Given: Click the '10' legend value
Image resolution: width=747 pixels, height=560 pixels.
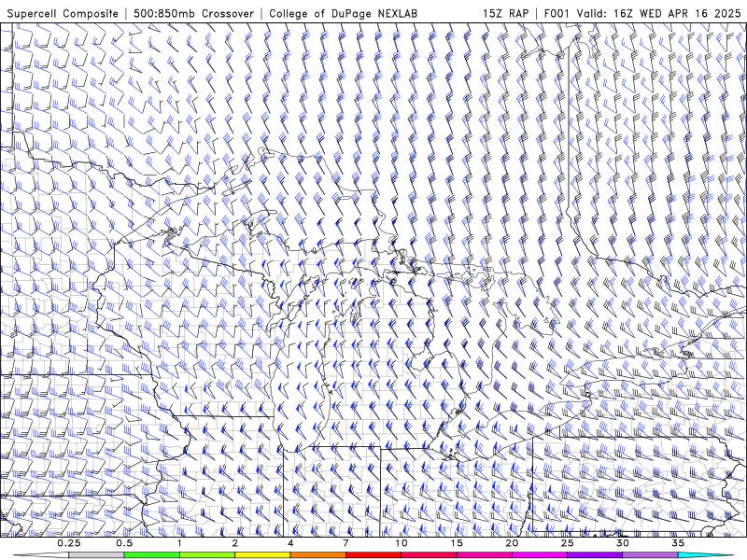Looking at the screenshot, I should (402, 543).
